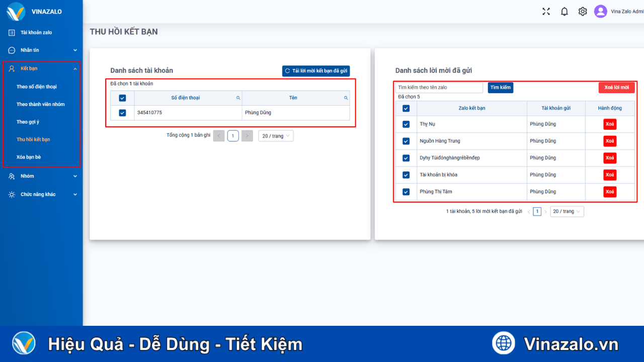This screenshot has height=362, width=644.
Task: Click the globe icon in the footer
Action: (x=504, y=343)
